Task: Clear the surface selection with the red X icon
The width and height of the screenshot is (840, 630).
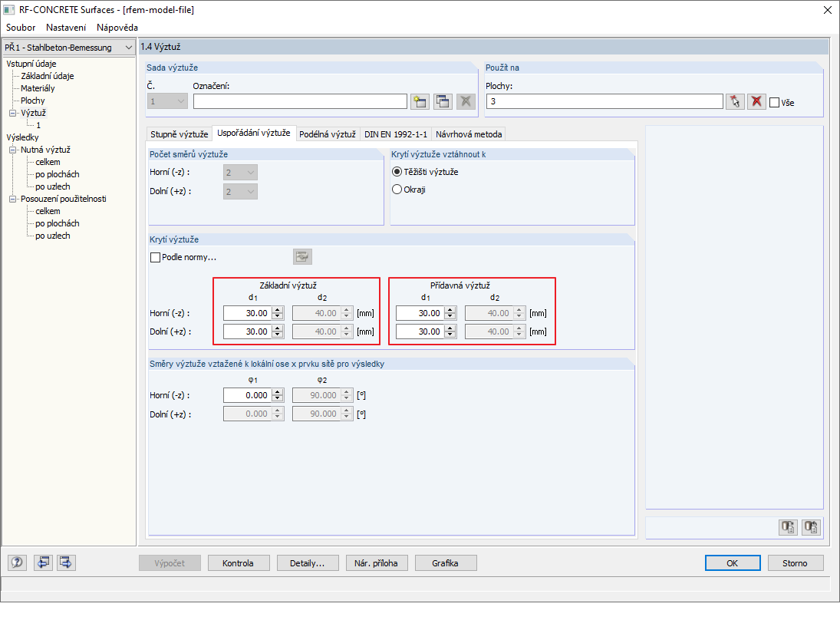Action: [x=756, y=101]
